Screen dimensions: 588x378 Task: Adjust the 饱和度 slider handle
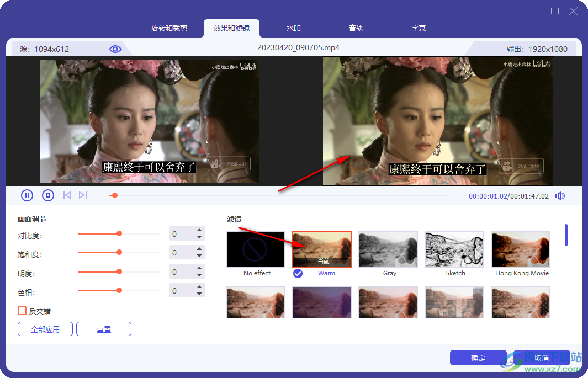[119, 253]
